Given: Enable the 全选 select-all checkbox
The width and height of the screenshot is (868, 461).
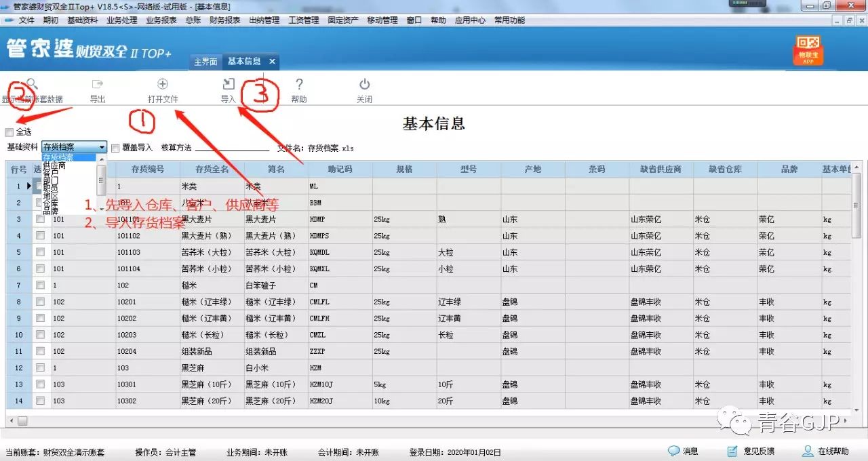Looking at the screenshot, I should click(9, 132).
